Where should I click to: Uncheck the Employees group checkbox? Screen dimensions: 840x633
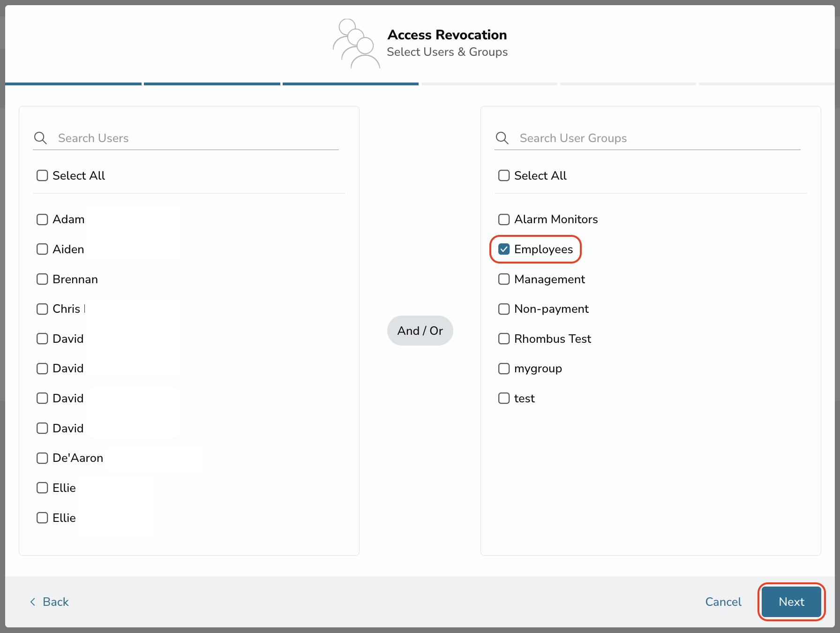[504, 249]
